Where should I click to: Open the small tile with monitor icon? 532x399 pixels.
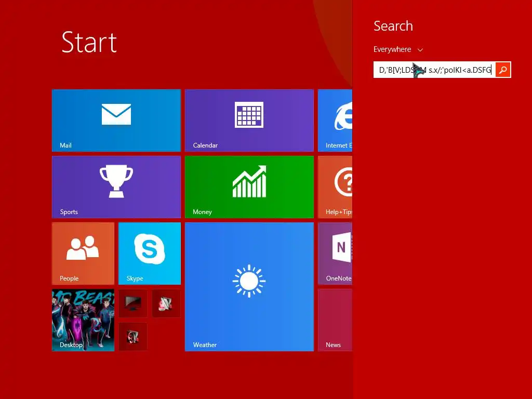click(x=133, y=303)
